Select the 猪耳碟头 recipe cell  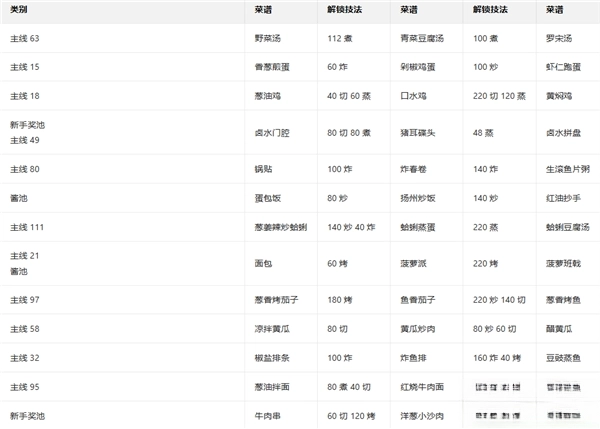[419, 132]
